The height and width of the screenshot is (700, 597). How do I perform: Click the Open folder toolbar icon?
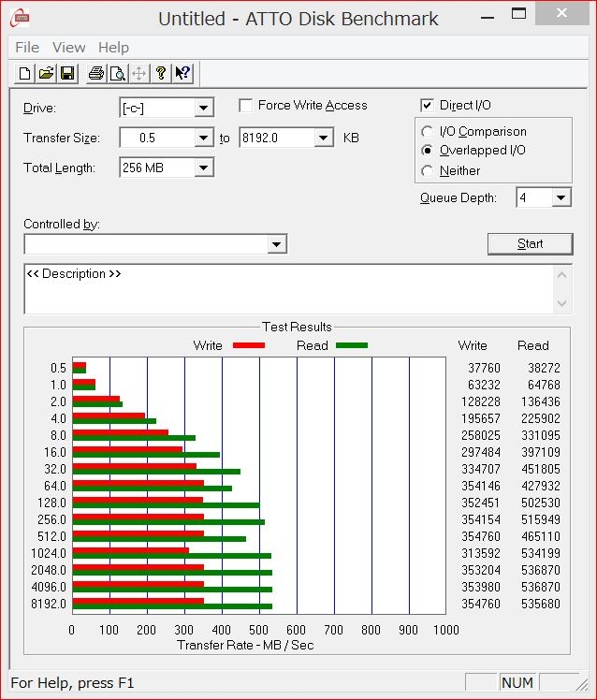pos(46,73)
